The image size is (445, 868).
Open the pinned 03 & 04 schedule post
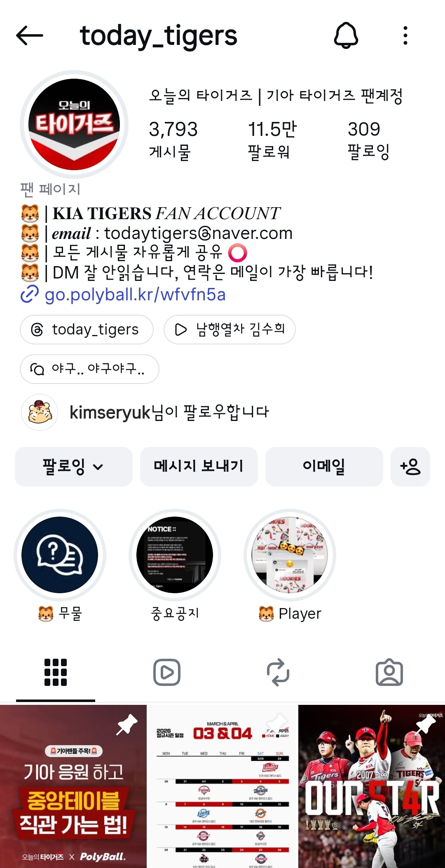pyautogui.click(x=222, y=786)
